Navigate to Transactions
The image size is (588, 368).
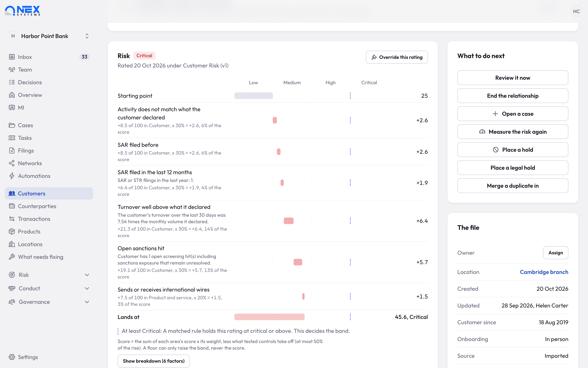(x=49, y=219)
